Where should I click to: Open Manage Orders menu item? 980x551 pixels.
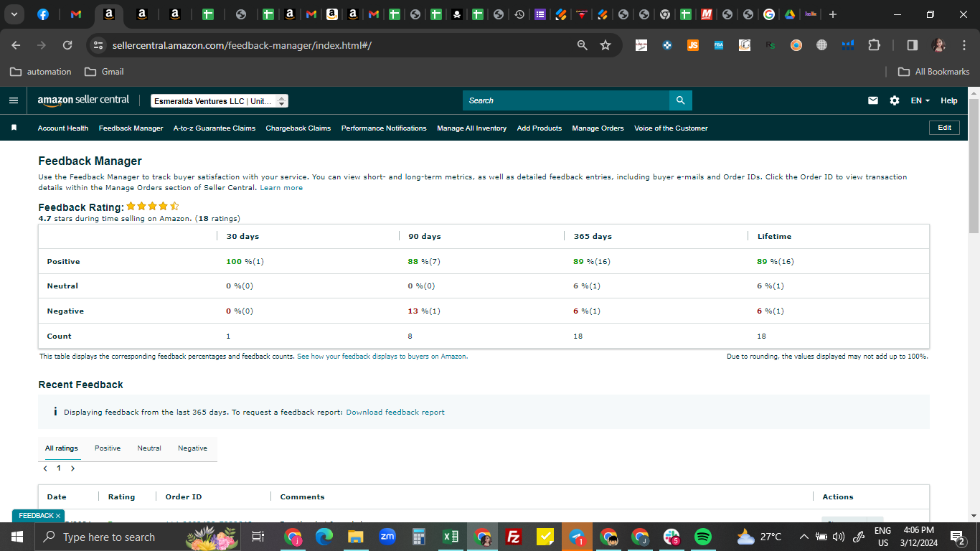pyautogui.click(x=598, y=128)
